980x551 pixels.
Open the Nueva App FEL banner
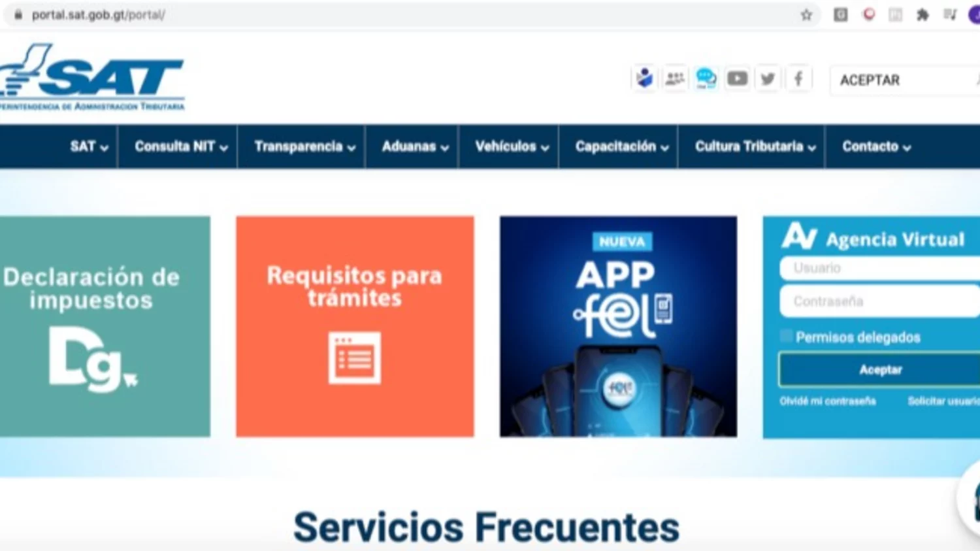[618, 327]
